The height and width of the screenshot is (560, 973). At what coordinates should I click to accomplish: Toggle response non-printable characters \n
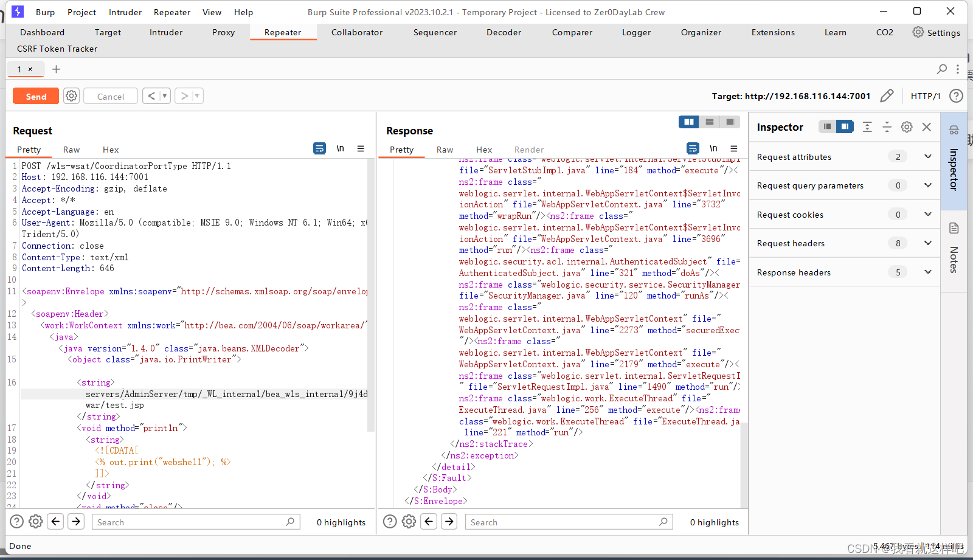tap(714, 148)
